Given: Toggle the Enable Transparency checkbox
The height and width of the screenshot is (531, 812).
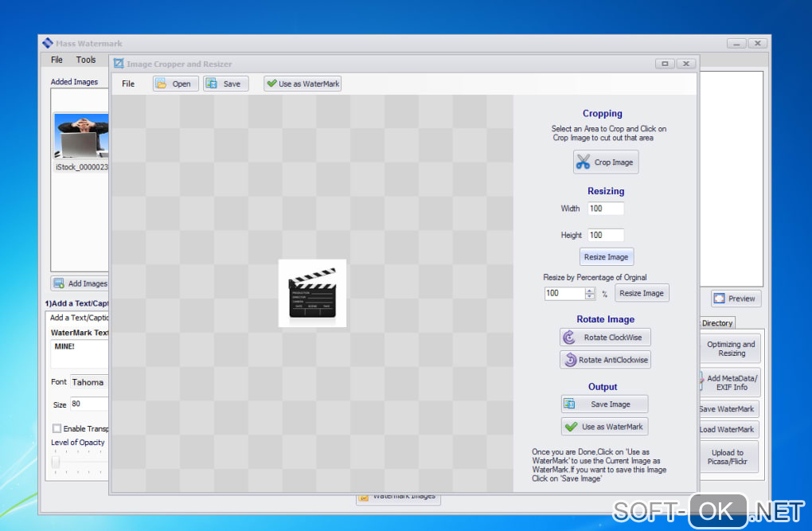Looking at the screenshot, I should (x=57, y=428).
